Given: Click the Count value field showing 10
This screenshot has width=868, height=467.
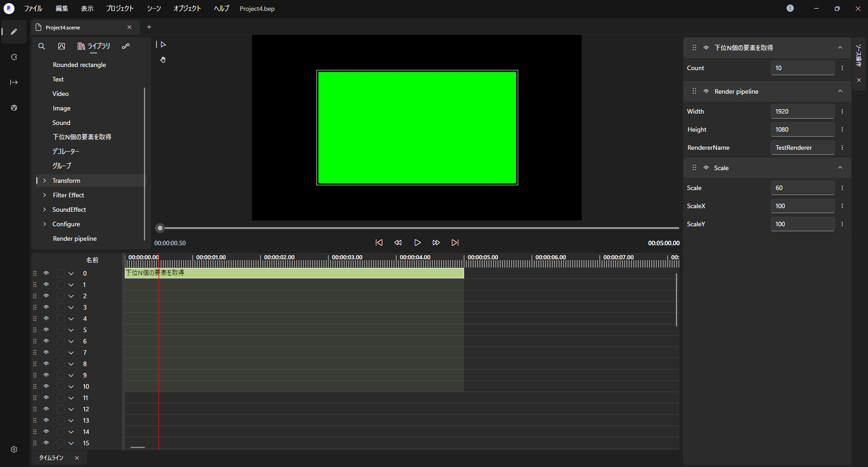Looking at the screenshot, I should click(x=802, y=68).
